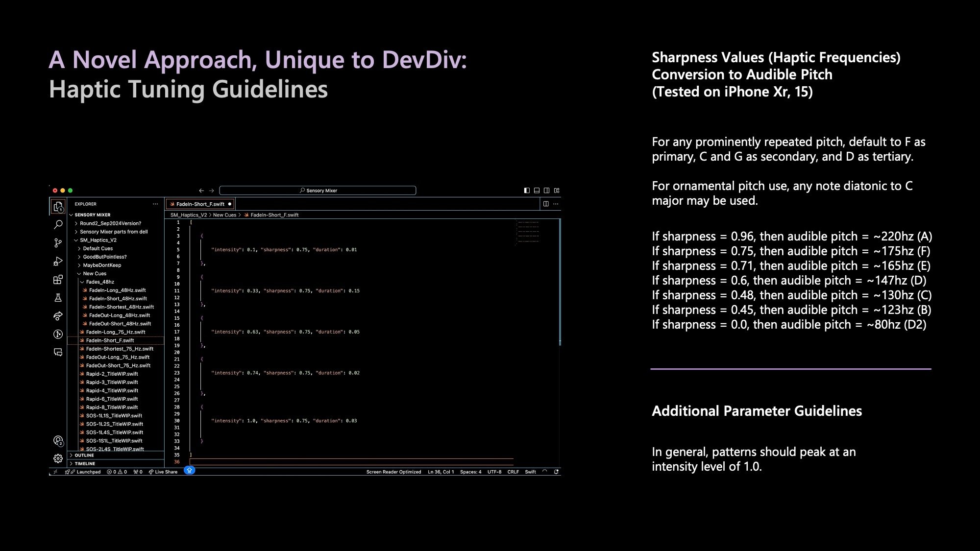This screenshot has height=551, width=980.
Task: Open the Git graph circular icon in activity bar
Action: pos(58,334)
